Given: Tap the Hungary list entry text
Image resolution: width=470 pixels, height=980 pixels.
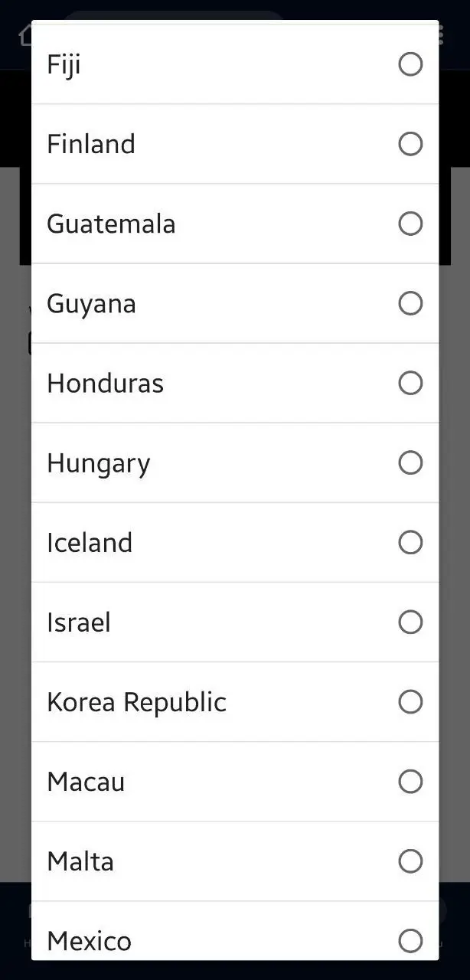Looking at the screenshot, I should [x=98, y=463].
